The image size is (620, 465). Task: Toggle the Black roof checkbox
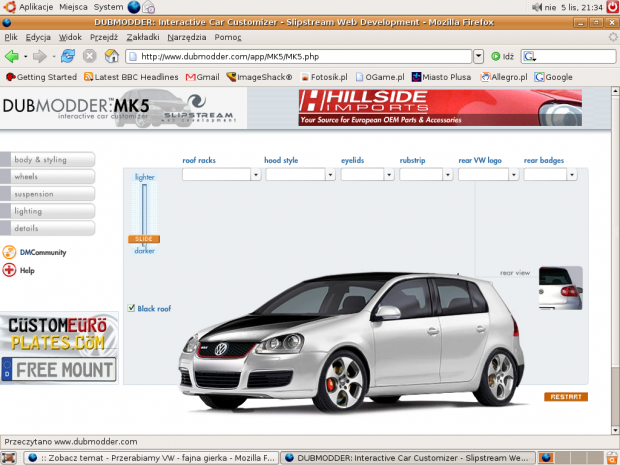(x=132, y=308)
